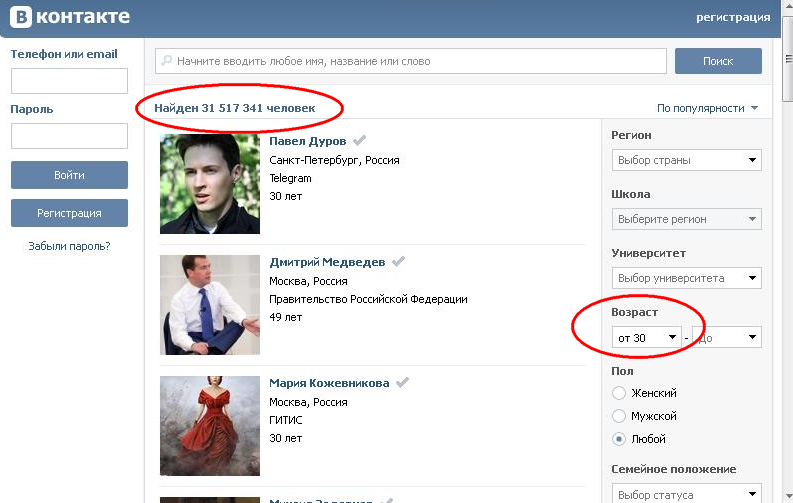Viewport: 793px width, 503px height.
Task: Open the Выбор университета dropdown
Action: click(x=686, y=277)
